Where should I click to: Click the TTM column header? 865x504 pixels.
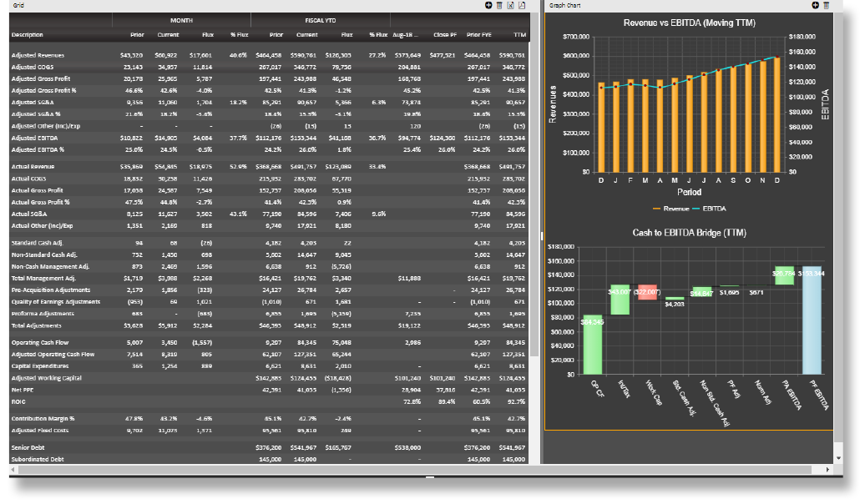pos(519,35)
